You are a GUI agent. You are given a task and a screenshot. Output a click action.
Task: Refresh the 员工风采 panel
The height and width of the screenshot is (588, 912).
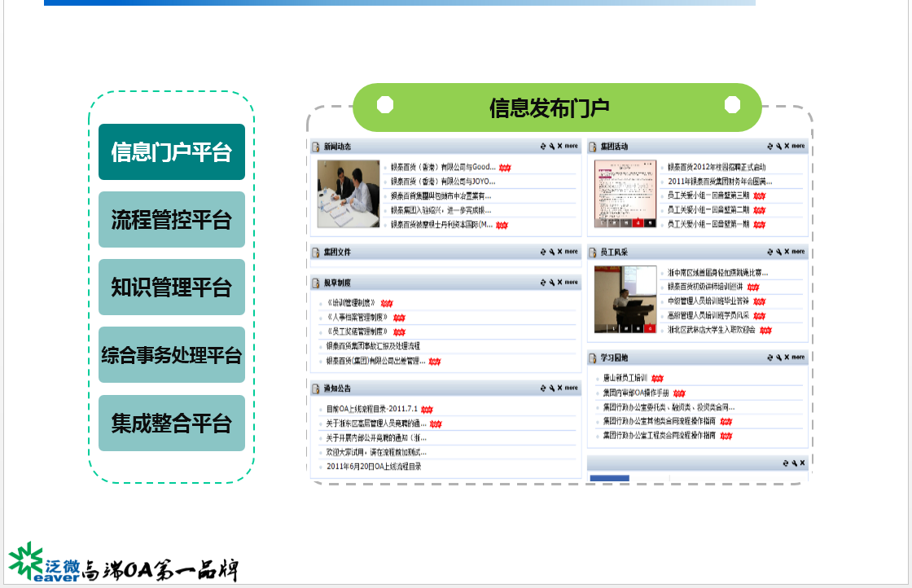coord(770,252)
